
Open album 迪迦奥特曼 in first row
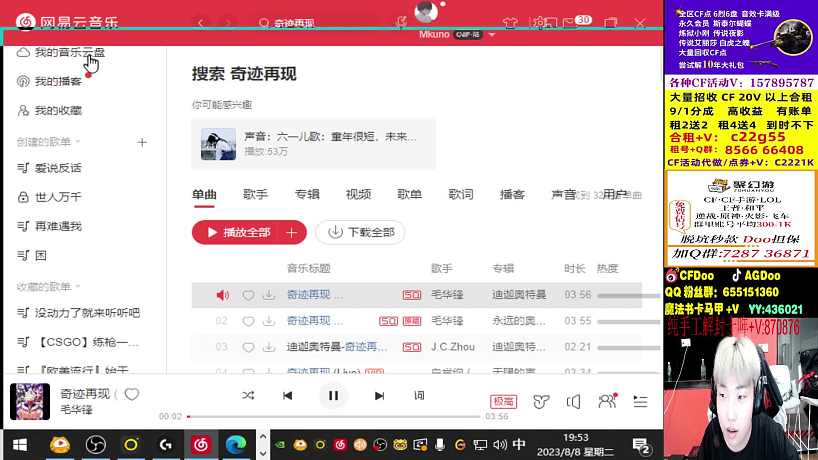tap(519, 295)
